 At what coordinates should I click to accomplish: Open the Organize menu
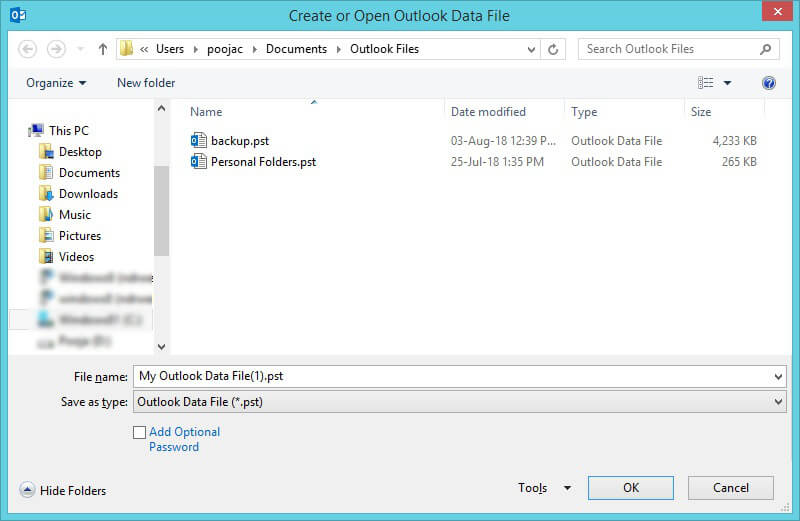(x=56, y=83)
